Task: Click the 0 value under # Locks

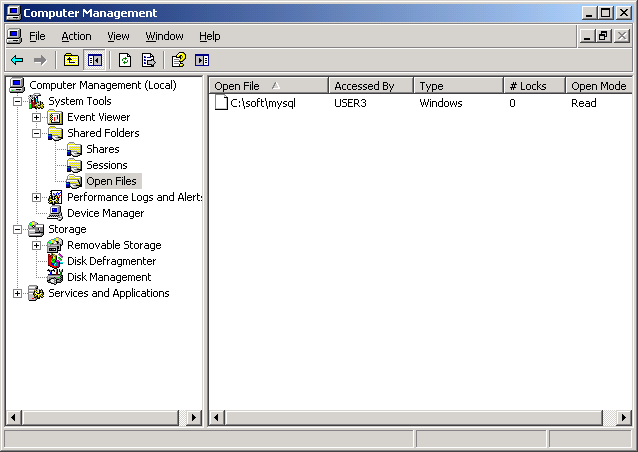Action: pyautogui.click(x=512, y=103)
